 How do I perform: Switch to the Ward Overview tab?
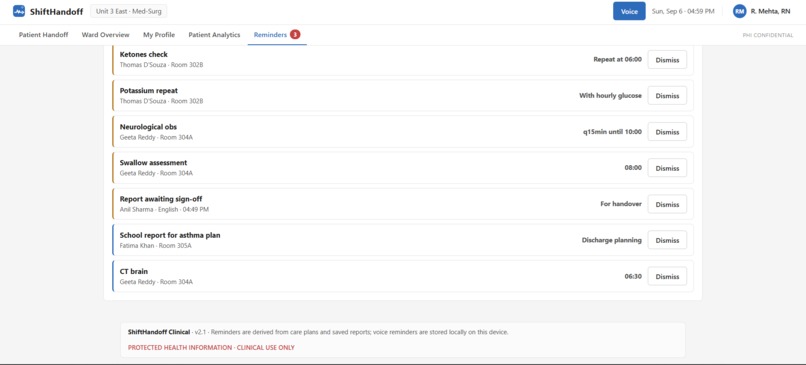click(105, 35)
